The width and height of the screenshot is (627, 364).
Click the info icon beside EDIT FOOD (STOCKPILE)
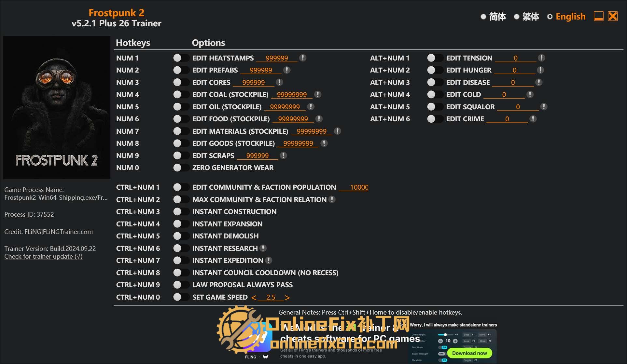click(319, 119)
